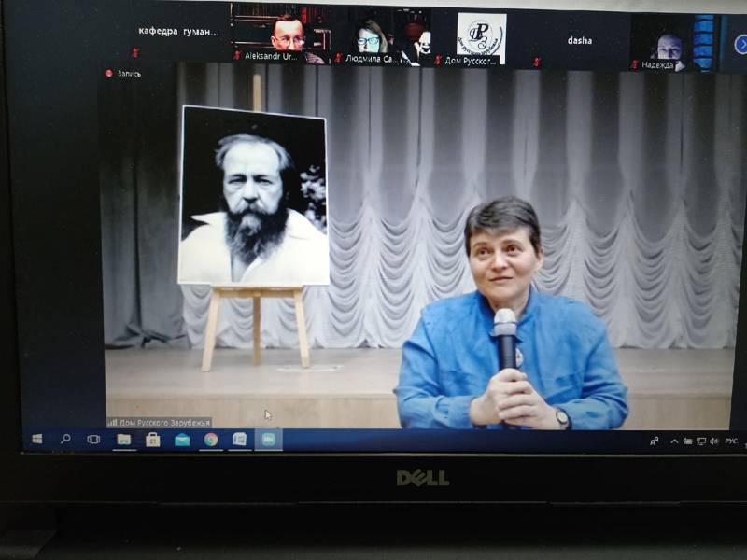This screenshot has height=560, width=747.
Task: Switch to Google Chrome in taskbar
Action: 211,440
